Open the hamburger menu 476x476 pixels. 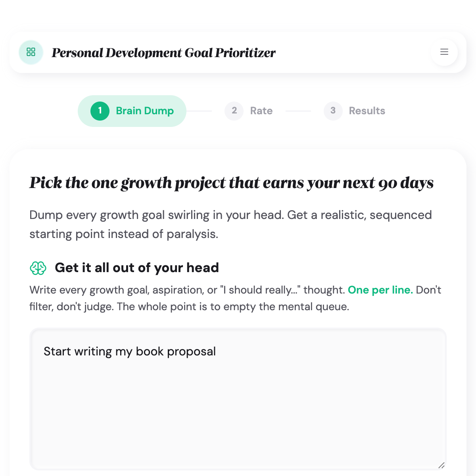tap(444, 52)
